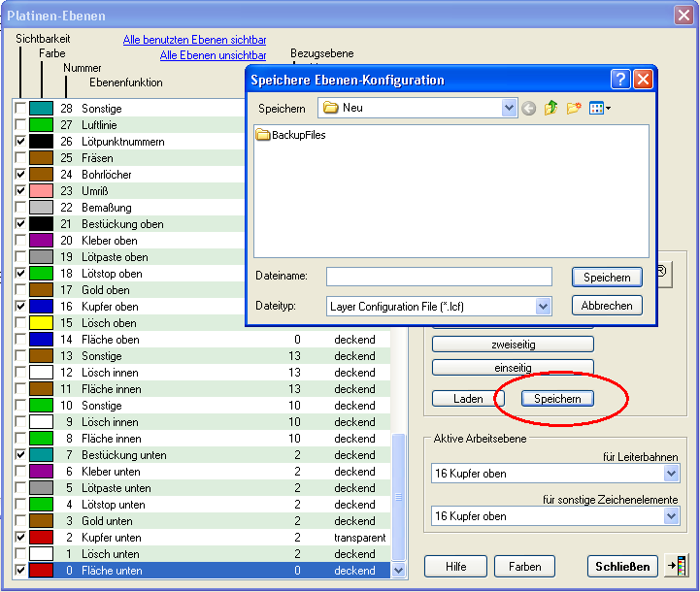Open the BackupFiles folder
The width and height of the screenshot is (700, 592).
[290, 135]
